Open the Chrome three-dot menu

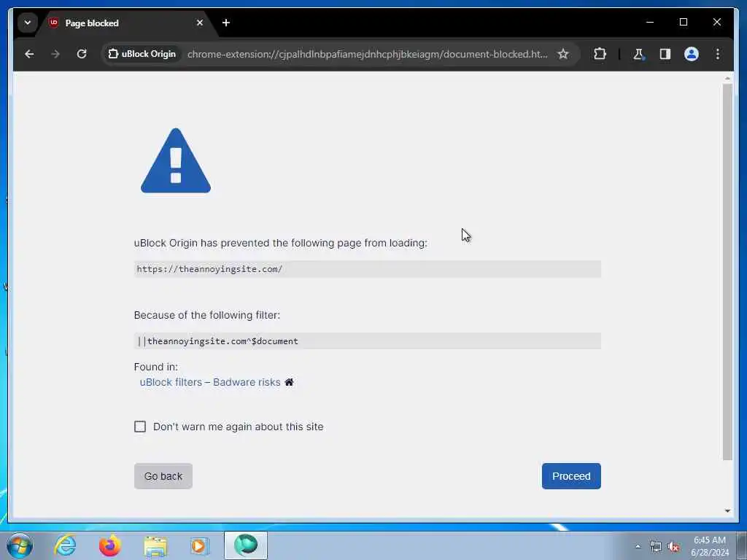coord(718,54)
